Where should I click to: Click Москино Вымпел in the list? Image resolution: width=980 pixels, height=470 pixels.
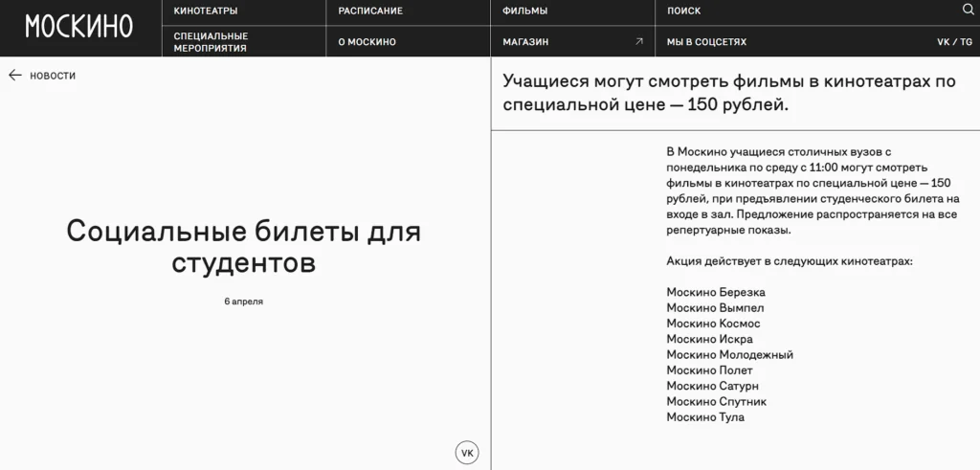[x=715, y=308]
